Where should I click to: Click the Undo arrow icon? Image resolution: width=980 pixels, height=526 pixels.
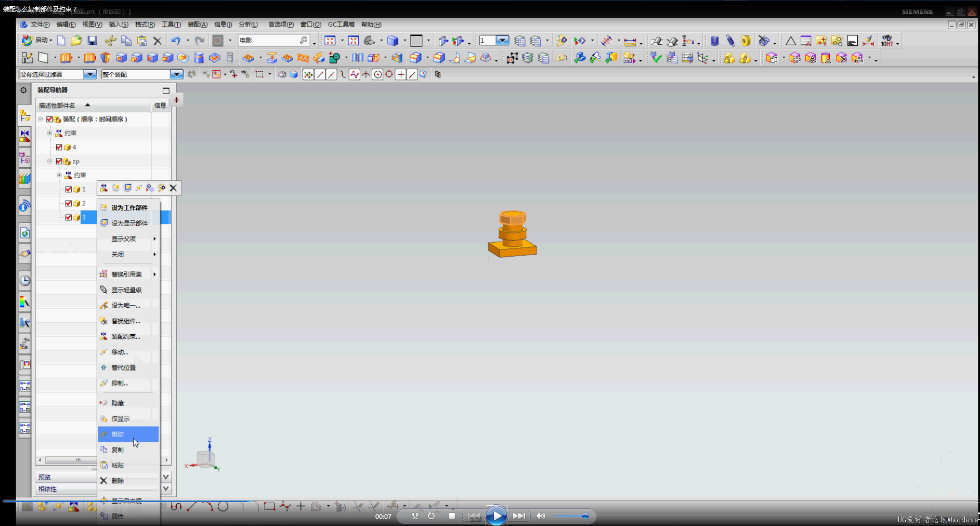point(176,41)
